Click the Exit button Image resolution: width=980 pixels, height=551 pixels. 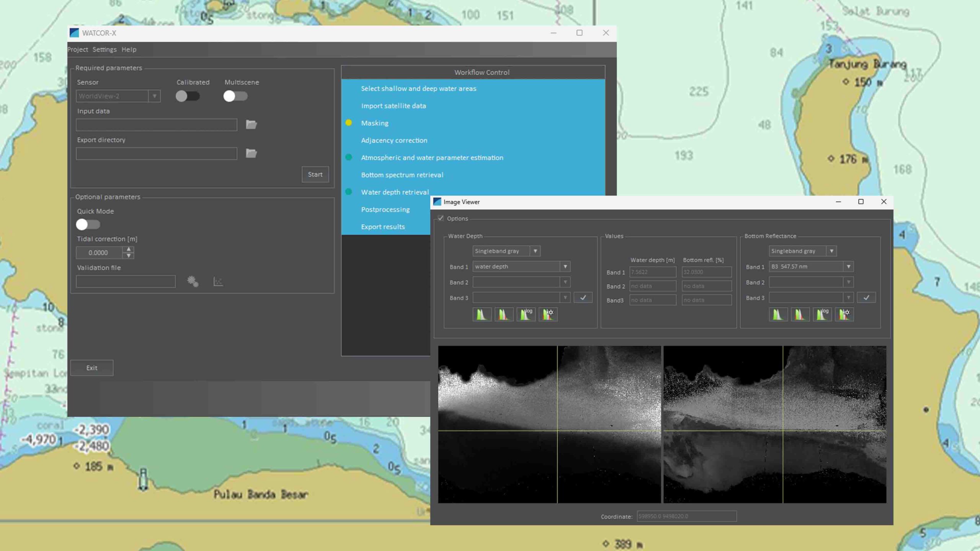[x=91, y=367]
